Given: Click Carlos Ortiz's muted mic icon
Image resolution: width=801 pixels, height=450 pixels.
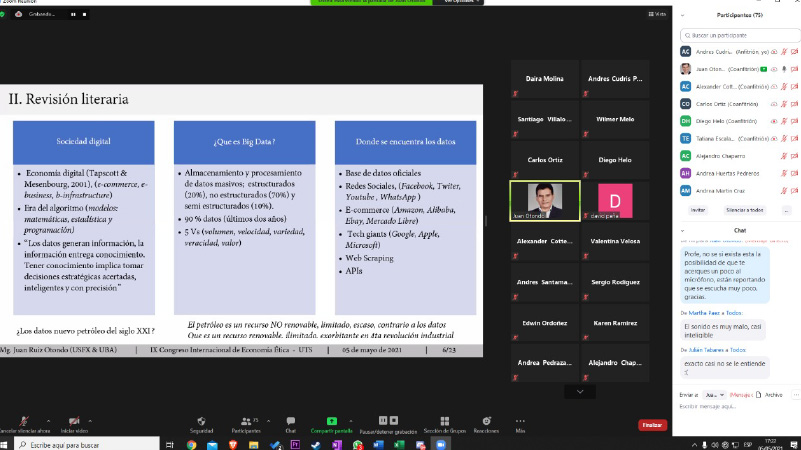Looking at the screenshot, I should click(784, 104).
